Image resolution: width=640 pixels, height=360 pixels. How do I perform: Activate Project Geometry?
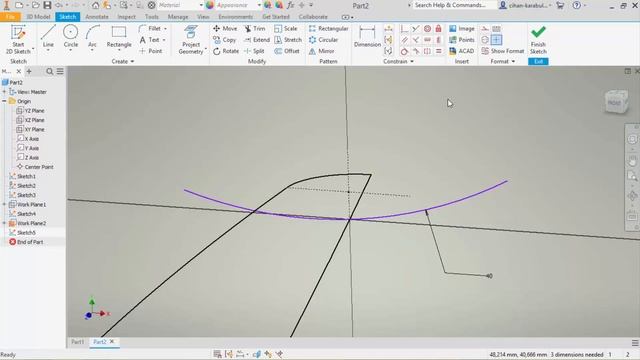tap(191, 40)
